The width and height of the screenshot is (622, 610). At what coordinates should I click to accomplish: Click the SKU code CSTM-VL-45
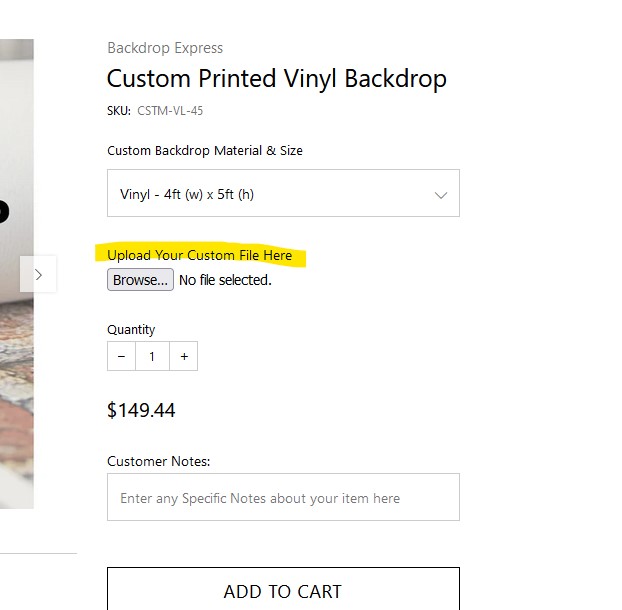tap(170, 111)
